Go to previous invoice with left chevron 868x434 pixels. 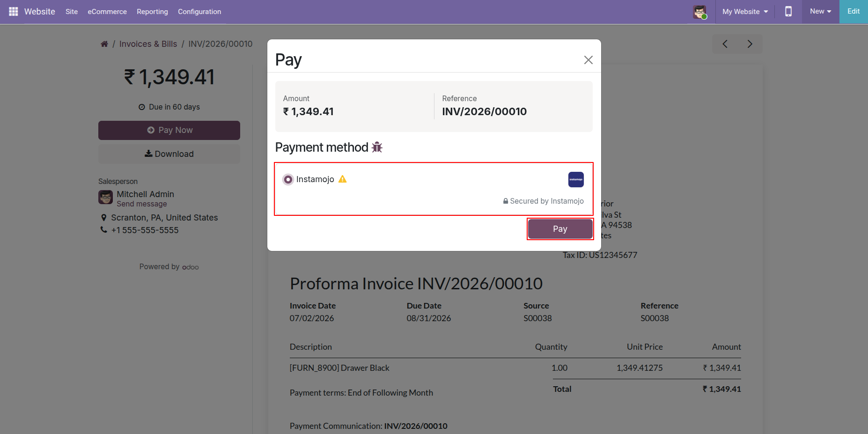(x=725, y=44)
